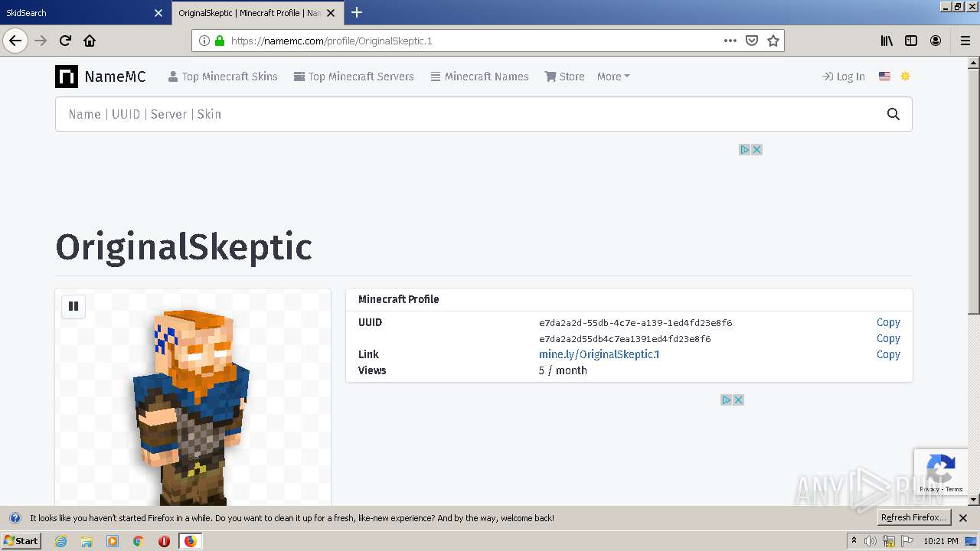The image size is (980, 551).
Task: Show hidden system tray icons
Action: [x=854, y=541]
